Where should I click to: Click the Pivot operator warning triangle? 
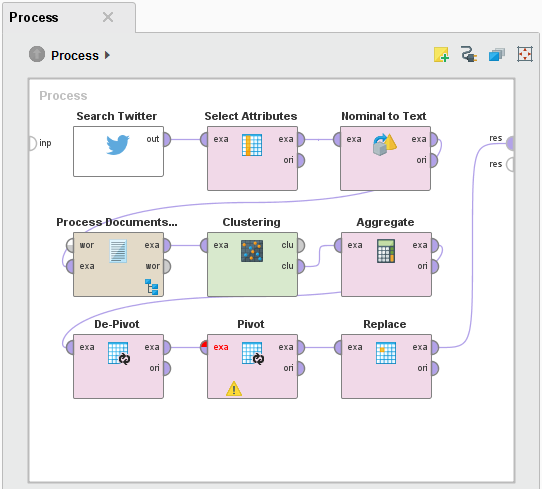(x=234, y=388)
